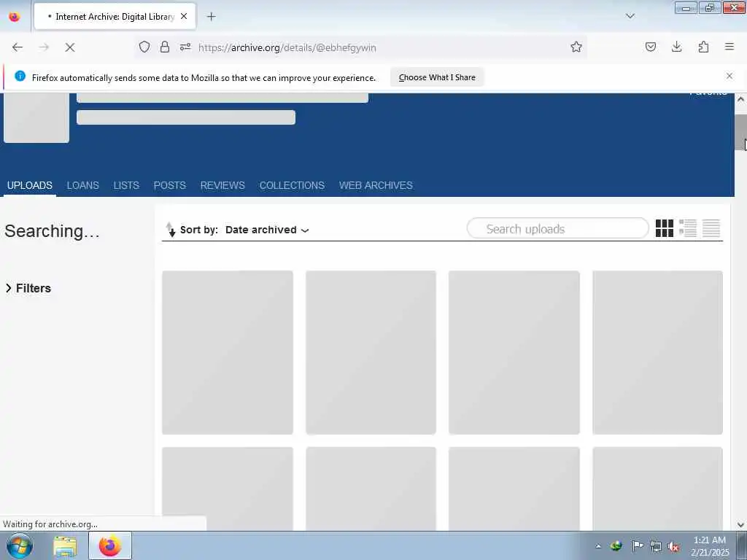The image size is (747, 560).
Task: Switch to the POSTS tab
Action: (x=169, y=185)
